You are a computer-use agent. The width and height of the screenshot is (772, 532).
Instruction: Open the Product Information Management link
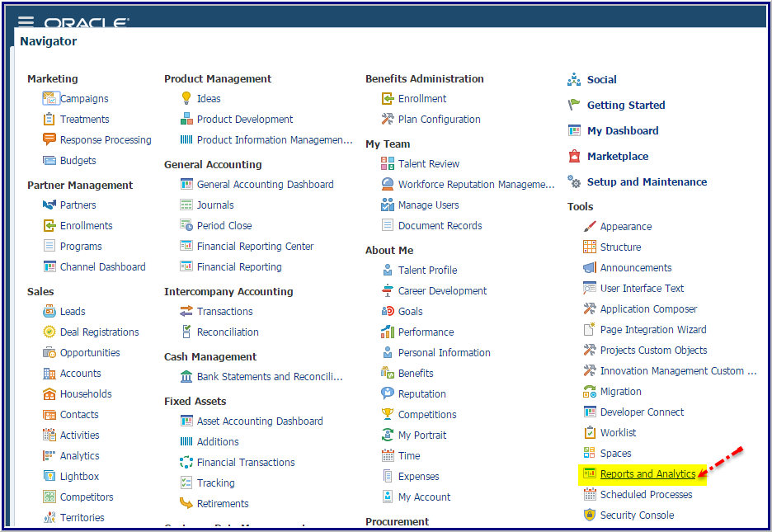click(274, 139)
